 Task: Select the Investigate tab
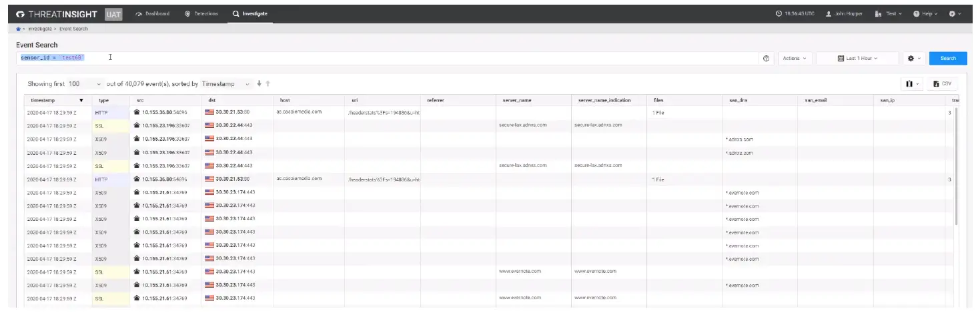pos(250,13)
